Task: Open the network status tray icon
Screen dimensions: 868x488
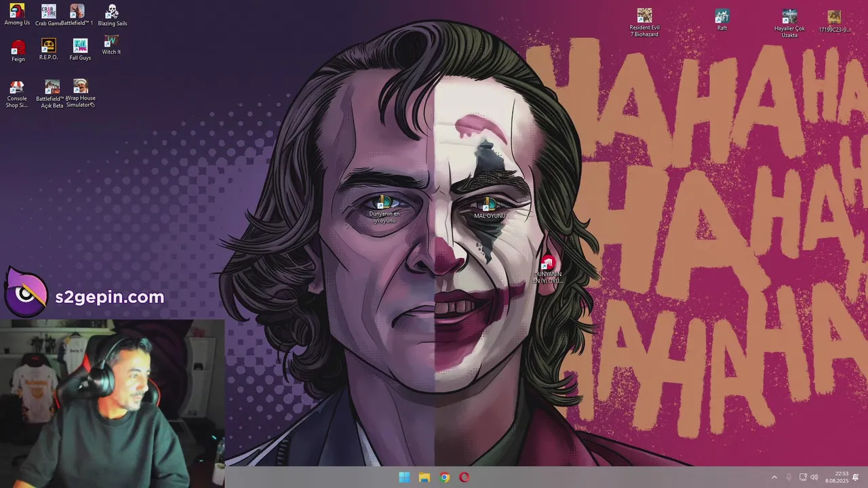Action: click(x=803, y=477)
